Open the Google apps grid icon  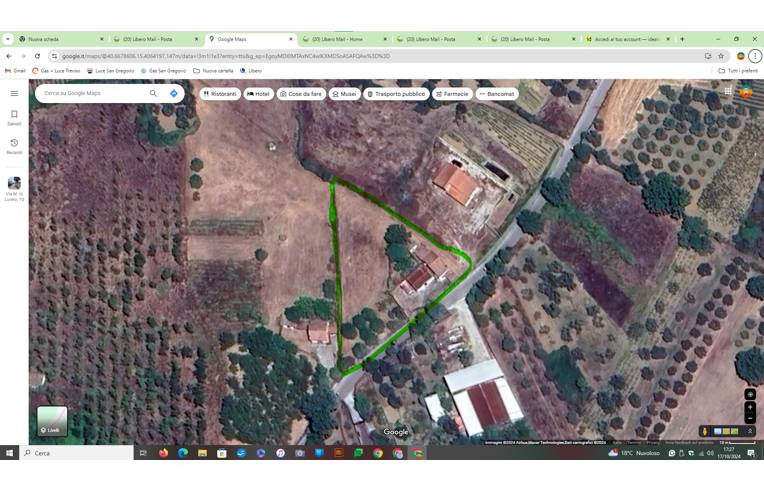(x=727, y=92)
